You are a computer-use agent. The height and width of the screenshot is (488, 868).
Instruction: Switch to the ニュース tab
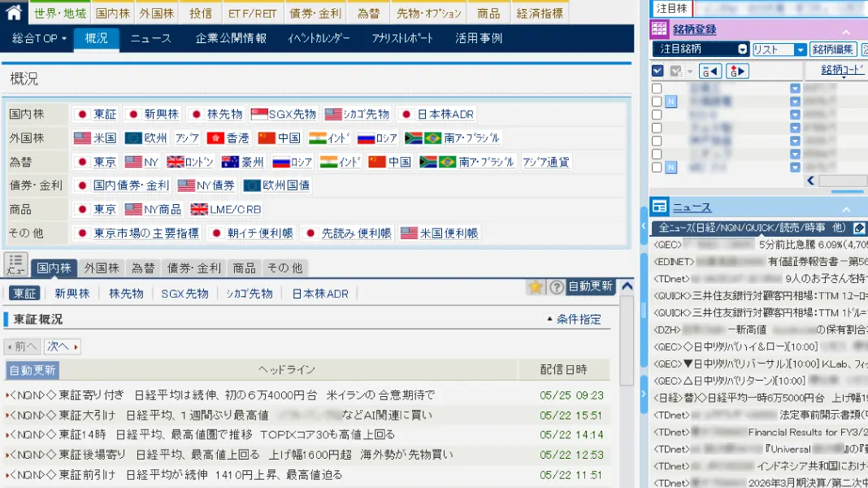click(x=151, y=38)
